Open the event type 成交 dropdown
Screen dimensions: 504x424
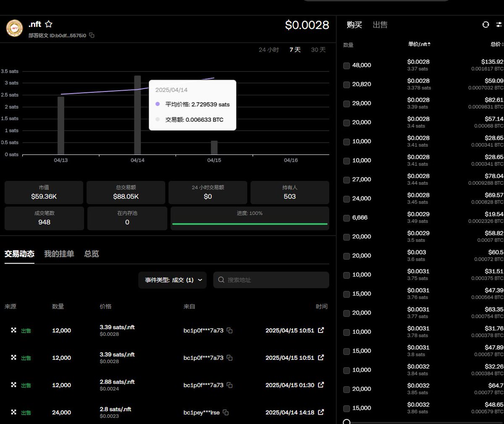[x=173, y=280]
